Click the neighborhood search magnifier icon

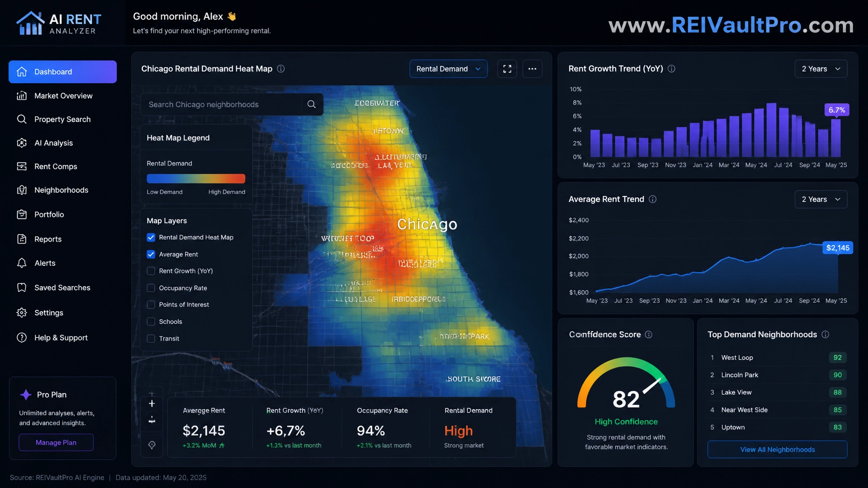click(x=311, y=105)
